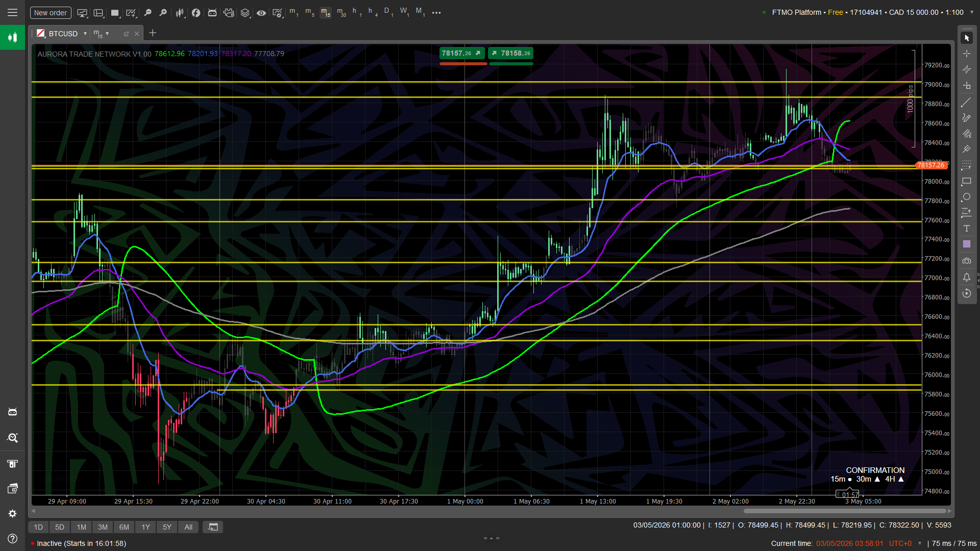Select the risk-reward drawing tool
The width and height of the screenshot is (980, 551).
(x=967, y=213)
